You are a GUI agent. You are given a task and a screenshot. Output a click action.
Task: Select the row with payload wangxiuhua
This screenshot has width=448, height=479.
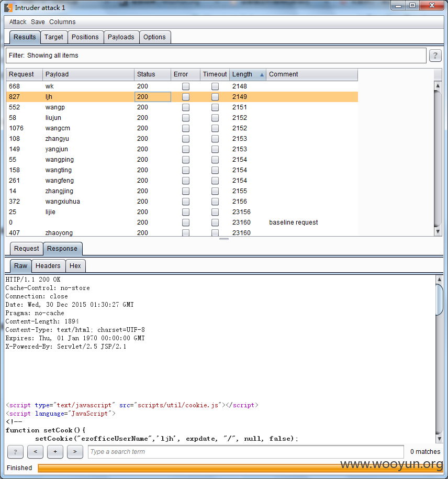coord(182,202)
